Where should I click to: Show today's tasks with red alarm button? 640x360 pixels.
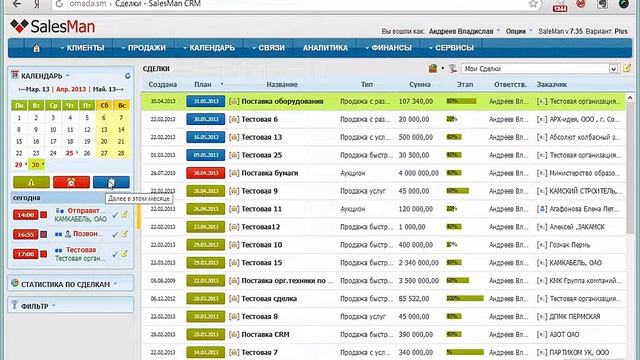pos(71,182)
